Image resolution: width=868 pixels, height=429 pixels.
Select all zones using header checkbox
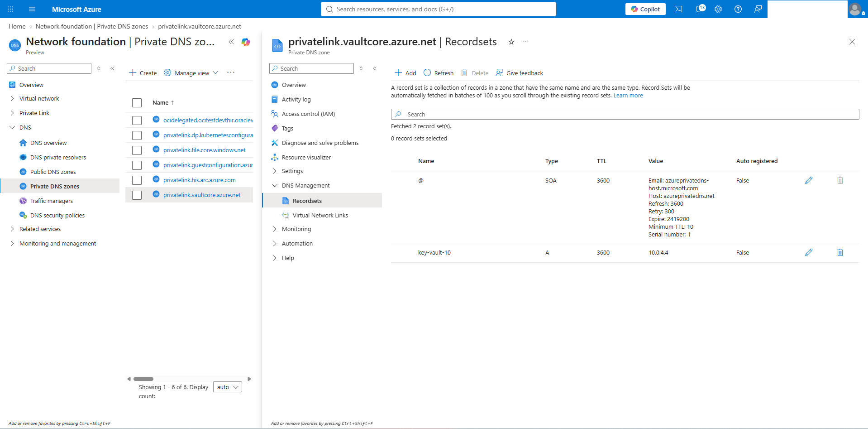(137, 103)
